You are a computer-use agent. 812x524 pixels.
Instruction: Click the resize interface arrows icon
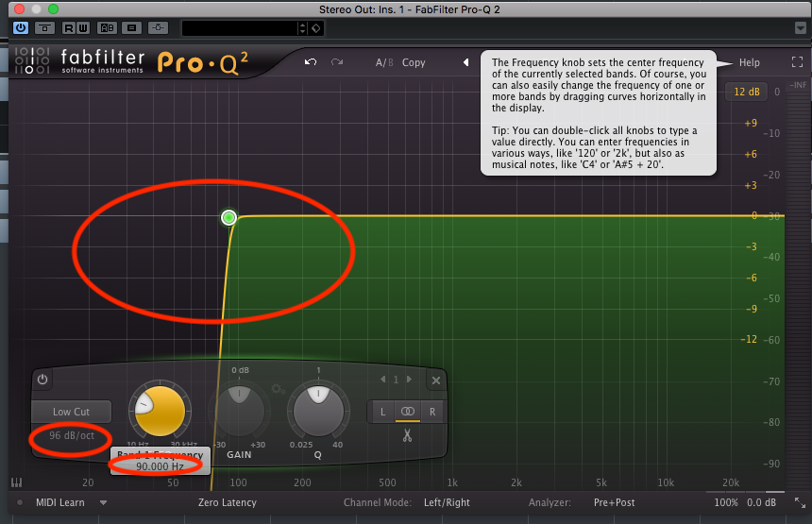[800, 502]
